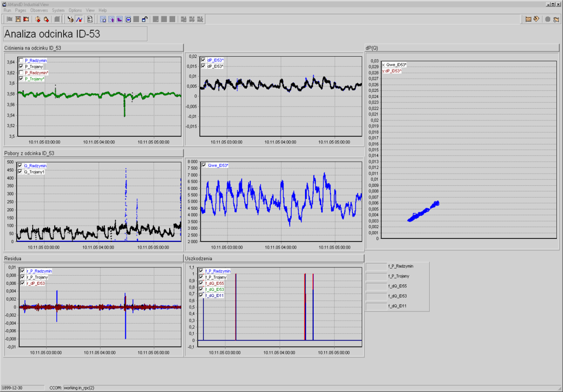Select the pointing hand tool icon
This screenshot has height=392, width=563.
coord(71,19)
